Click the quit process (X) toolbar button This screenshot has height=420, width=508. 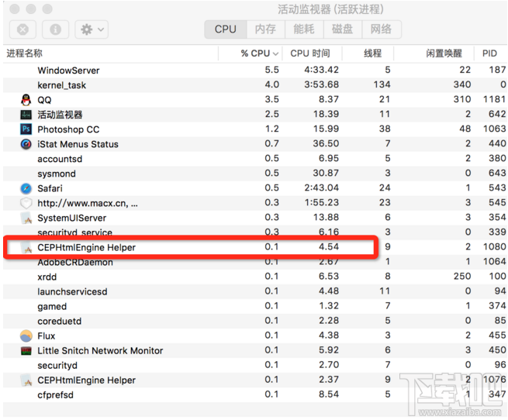pyautogui.click(x=22, y=29)
